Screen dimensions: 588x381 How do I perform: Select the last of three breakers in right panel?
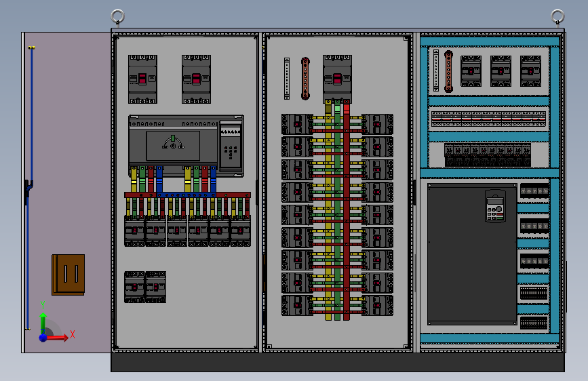[530, 71]
